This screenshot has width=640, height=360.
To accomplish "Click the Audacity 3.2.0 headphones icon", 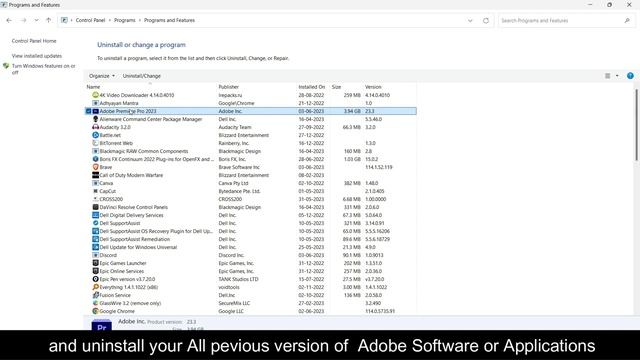I will 95,127.
